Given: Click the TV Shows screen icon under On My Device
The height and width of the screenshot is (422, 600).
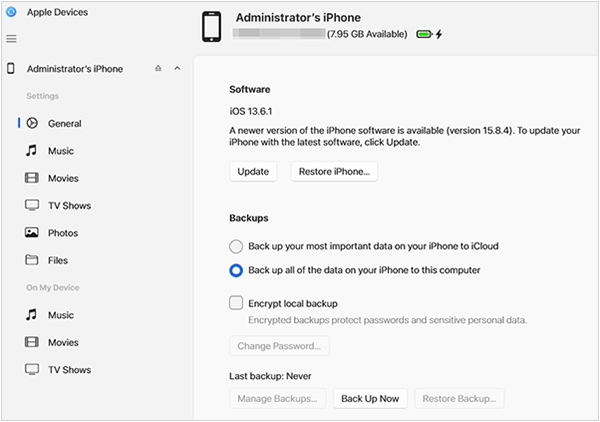Looking at the screenshot, I should tap(32, 369).
